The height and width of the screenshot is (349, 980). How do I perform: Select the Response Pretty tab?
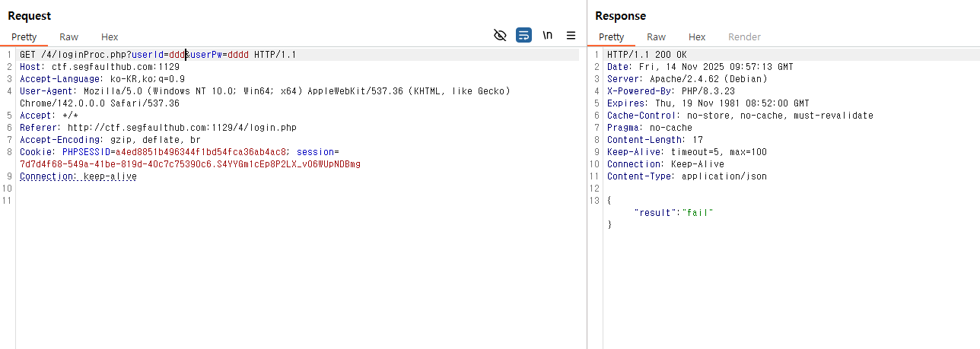click(611, 36)
